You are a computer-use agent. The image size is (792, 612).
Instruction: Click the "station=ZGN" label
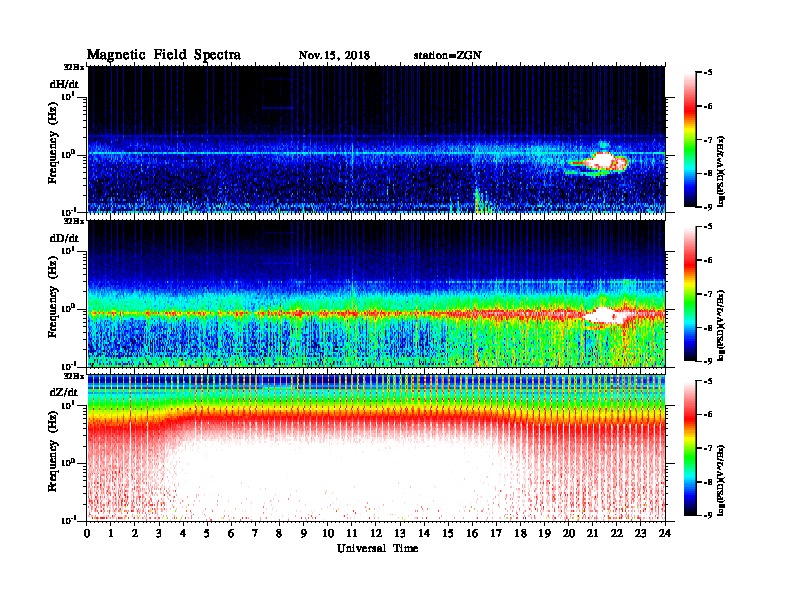click(x=447, y=56)
